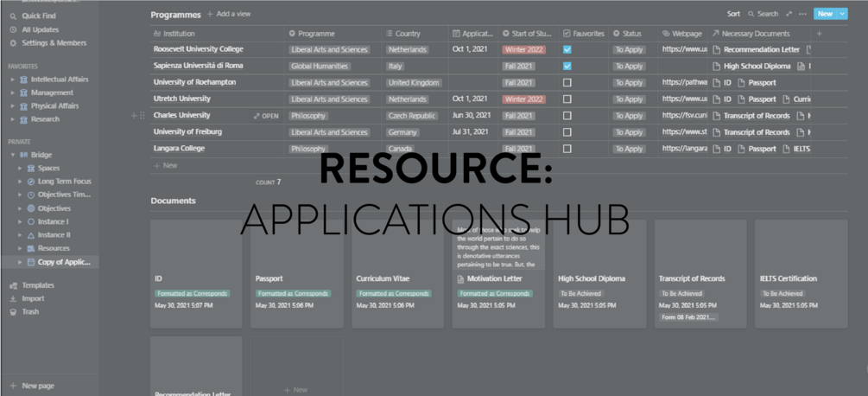Click Winter 2022 tag for Utretch University
This screenshot has width=868, height=396.
click(x=523, y=99)
